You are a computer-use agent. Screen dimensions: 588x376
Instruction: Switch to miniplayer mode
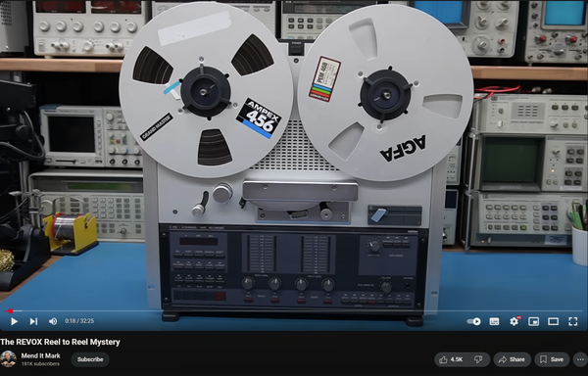[x=534, y=321]
